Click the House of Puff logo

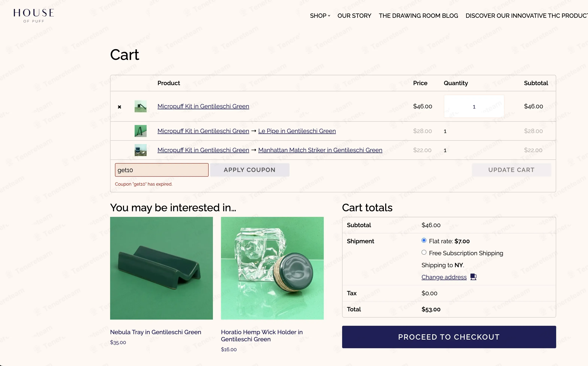[34, 16]
